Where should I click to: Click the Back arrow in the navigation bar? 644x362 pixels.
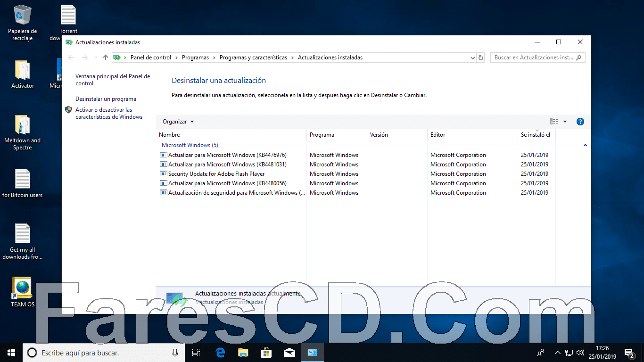pos(71,58)
